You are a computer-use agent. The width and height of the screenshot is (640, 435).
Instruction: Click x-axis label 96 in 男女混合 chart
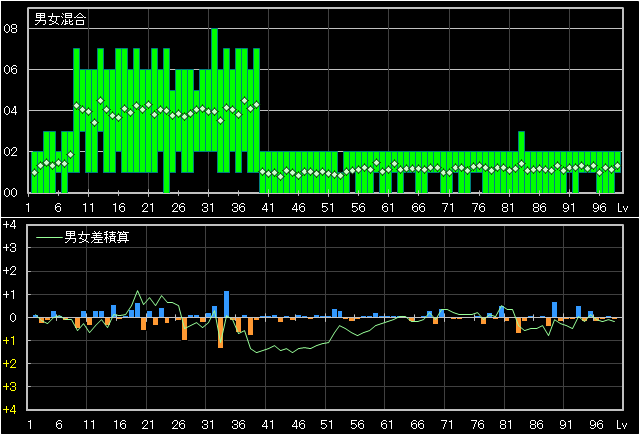coord(599,208)
